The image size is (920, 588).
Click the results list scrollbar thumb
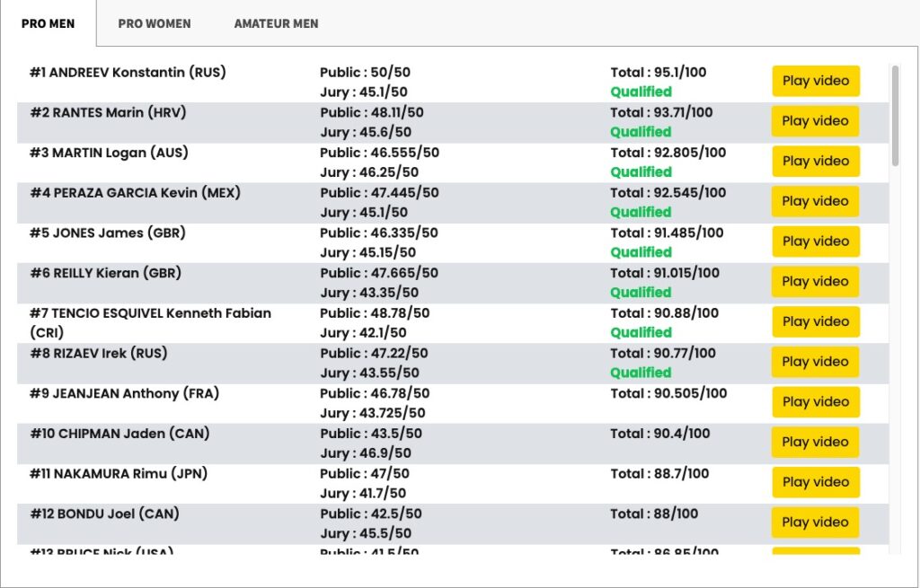(x=895, y=116)
